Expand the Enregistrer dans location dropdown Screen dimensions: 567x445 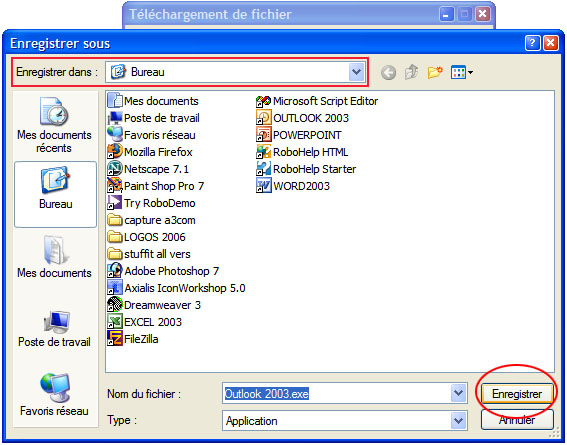coord(356,72)
